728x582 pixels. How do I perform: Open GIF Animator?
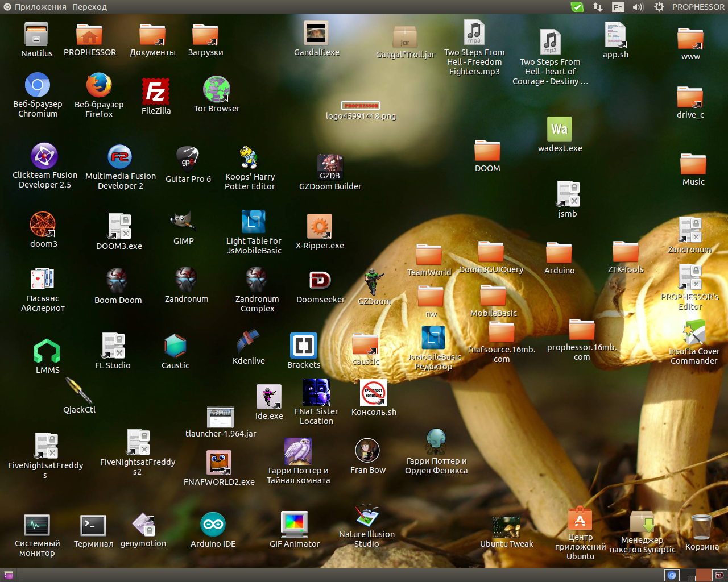point(294,525)
